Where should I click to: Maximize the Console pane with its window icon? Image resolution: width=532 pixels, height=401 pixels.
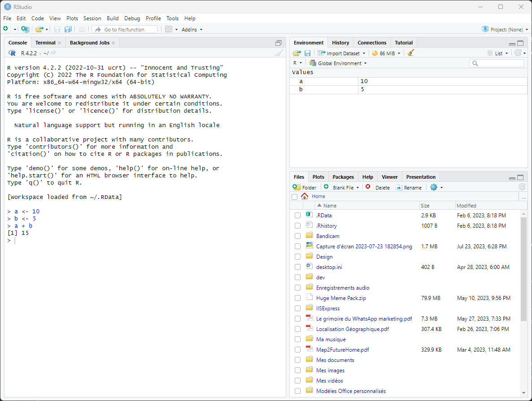click(279, 43)
